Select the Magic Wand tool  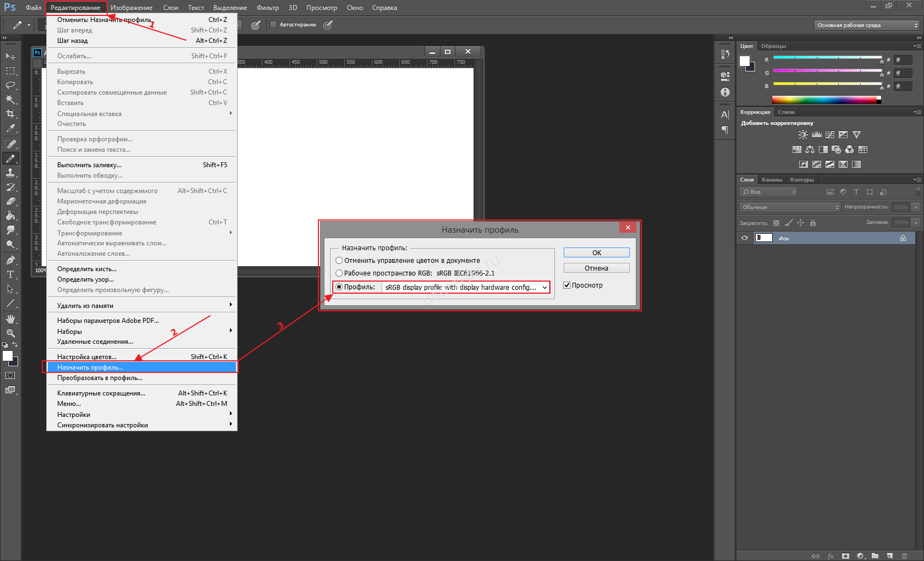pyautogui.click(x=10, y=100)
